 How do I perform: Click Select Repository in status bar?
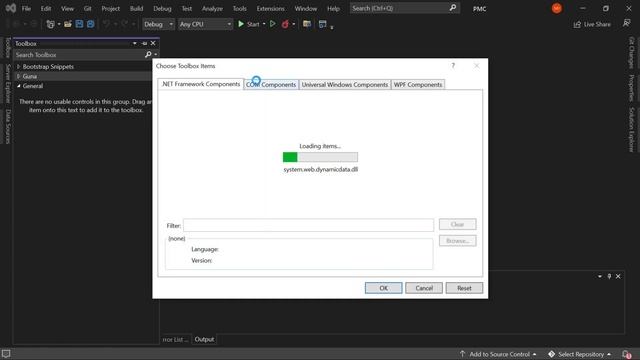coord(580,354)
